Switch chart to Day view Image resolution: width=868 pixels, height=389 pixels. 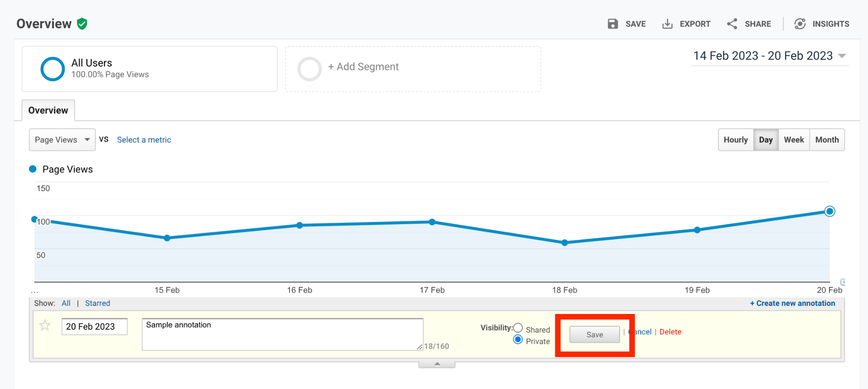(x=766, y=140)
